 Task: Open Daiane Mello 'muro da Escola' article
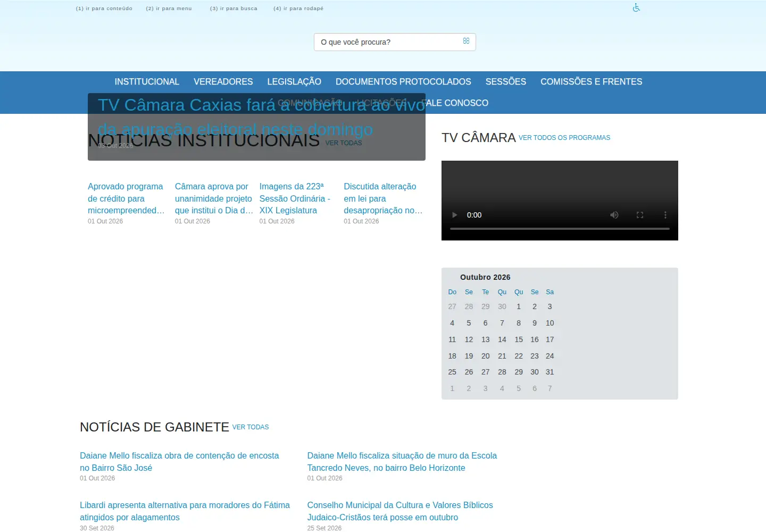click(402, 462)
